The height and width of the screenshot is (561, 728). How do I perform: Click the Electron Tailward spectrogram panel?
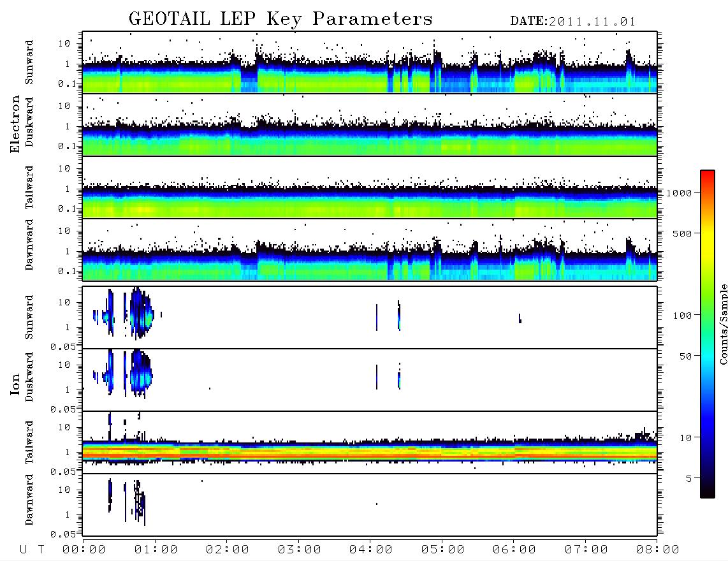370,187
